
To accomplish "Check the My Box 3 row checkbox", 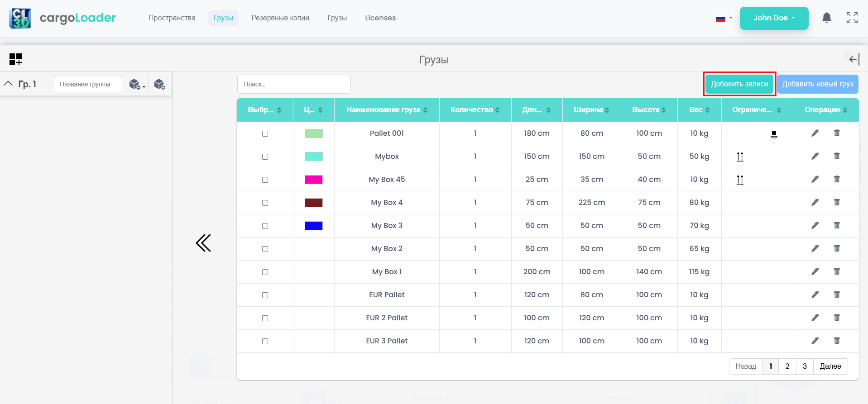I will coord(265,226).
